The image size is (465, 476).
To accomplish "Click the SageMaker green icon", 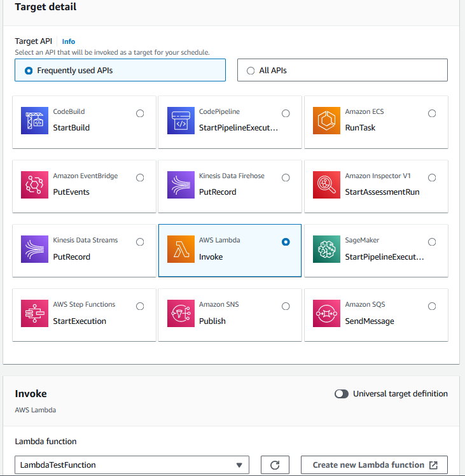I will [x=326, y=249].
